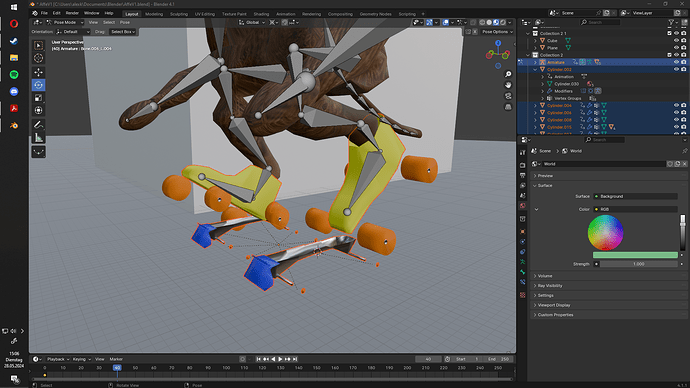
Task: Activate the Select Box tool
Action: click(x=39, y=45)
